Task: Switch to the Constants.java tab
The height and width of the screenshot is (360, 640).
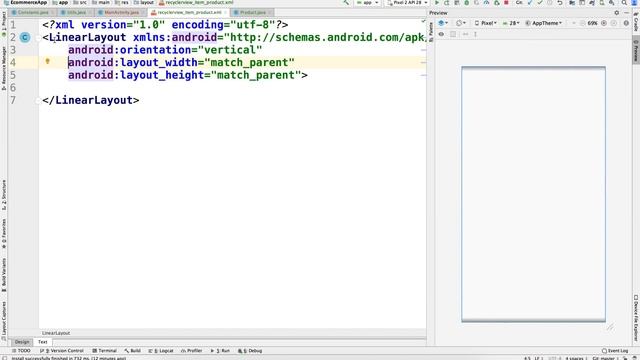Action: pyautogui.click(x=32, y=13)
